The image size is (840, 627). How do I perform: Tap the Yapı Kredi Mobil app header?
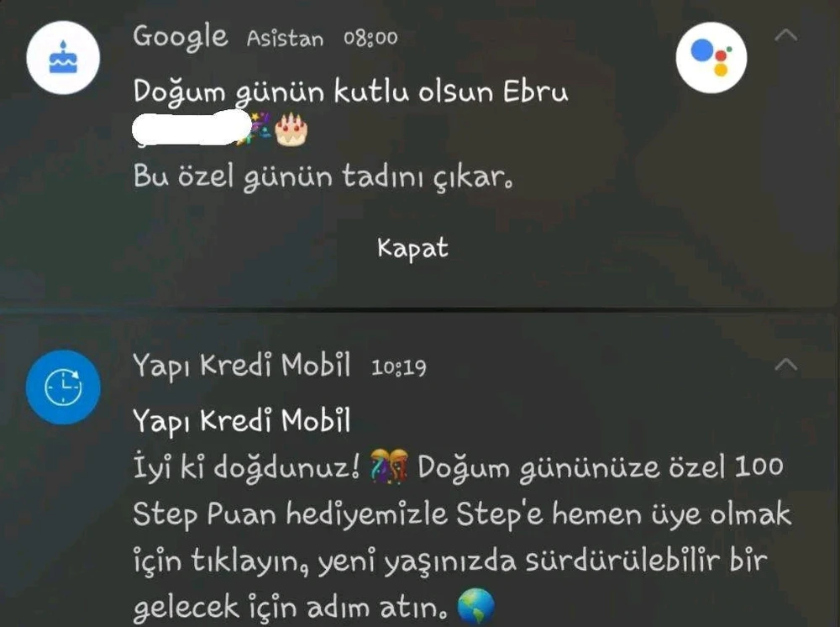[x=242, y=366]
